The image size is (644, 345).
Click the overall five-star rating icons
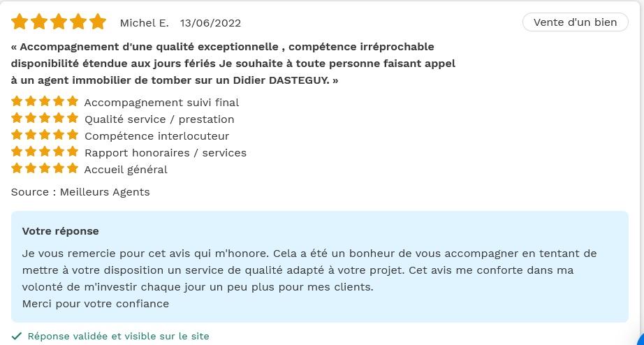(59, 22)
